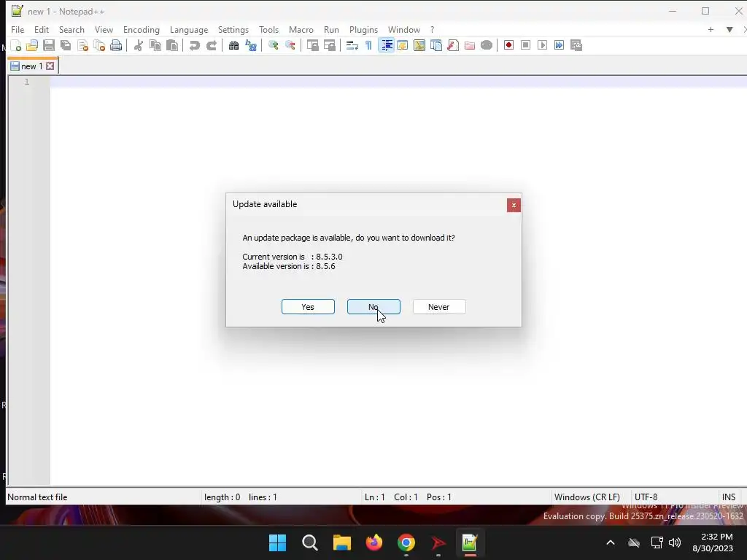Open the Settings menu
Viewport: 747px width, 560px height.
(233, 29)
